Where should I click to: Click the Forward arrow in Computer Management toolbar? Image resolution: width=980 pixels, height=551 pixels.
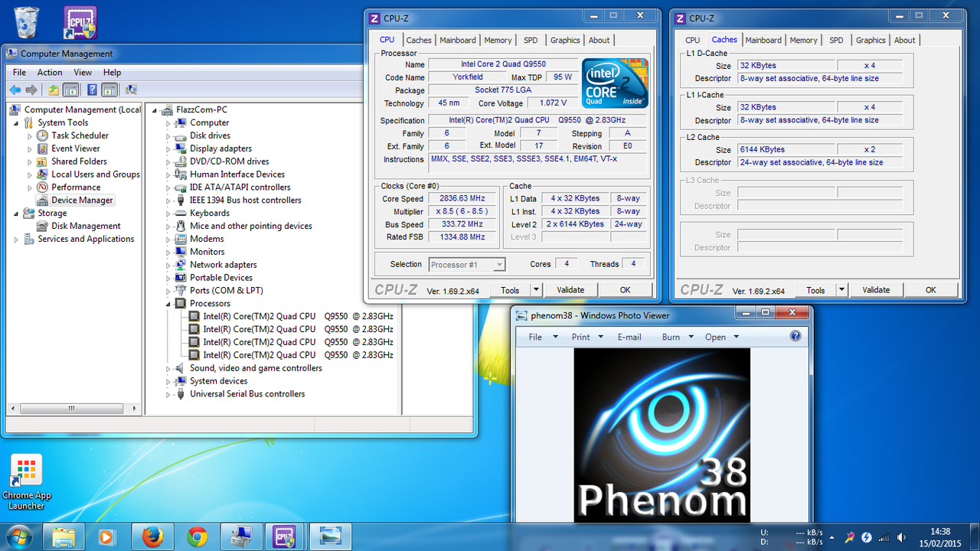[31, 90]
